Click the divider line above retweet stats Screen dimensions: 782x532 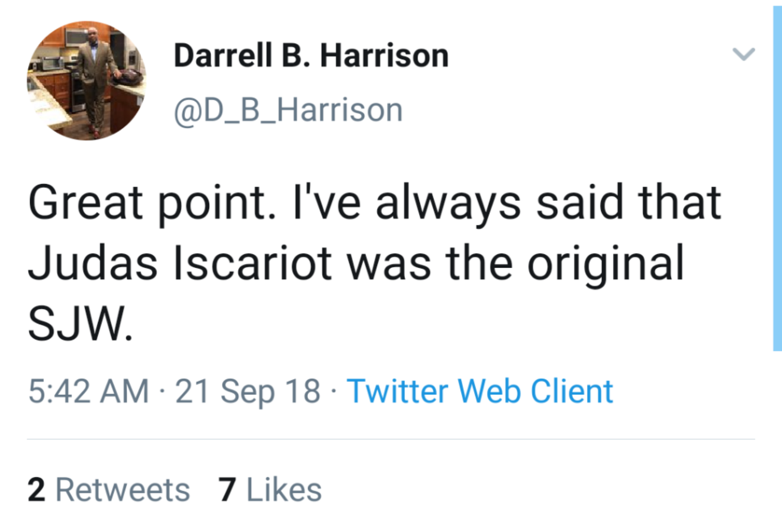click(x=391, y=439)
